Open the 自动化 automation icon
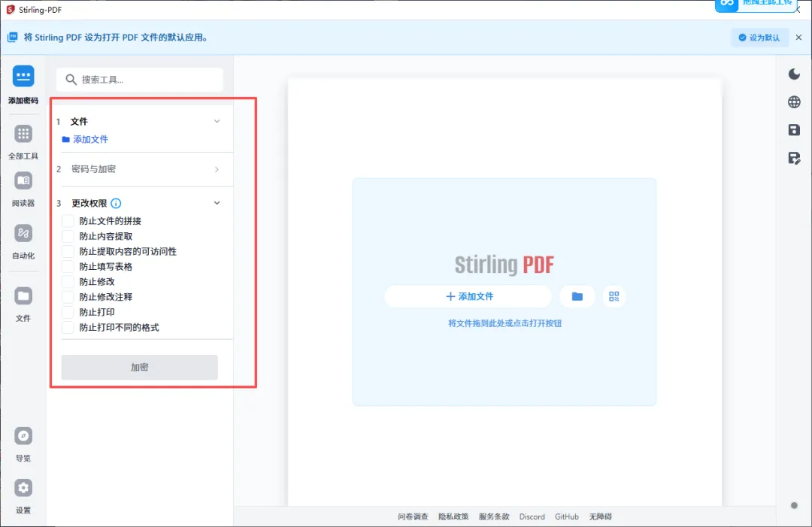Image resolution: width=812 pixels, height=527 pixels. (23, 233)
